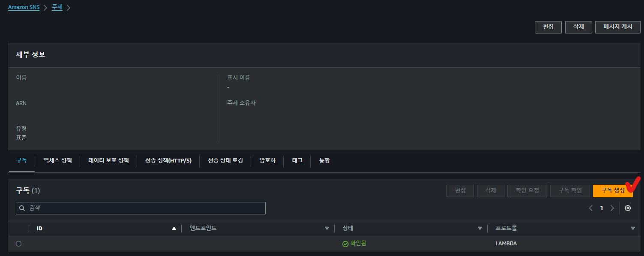Go to previous subscriptions page arrow
This screenshot has height=256, width=644.
(x=591, y=208)
